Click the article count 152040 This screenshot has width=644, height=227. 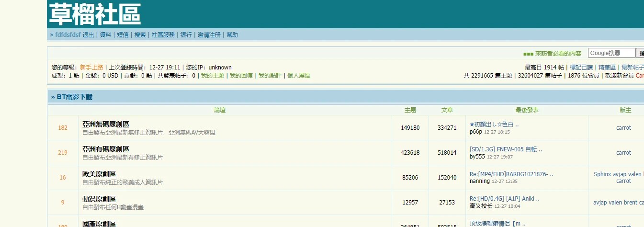[x=447, y=178]
